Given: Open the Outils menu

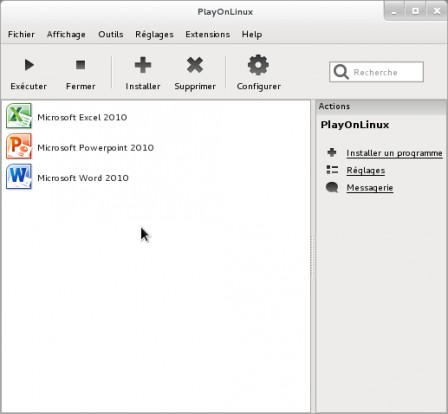Looking at the screenshot, I should coord(111,34).
